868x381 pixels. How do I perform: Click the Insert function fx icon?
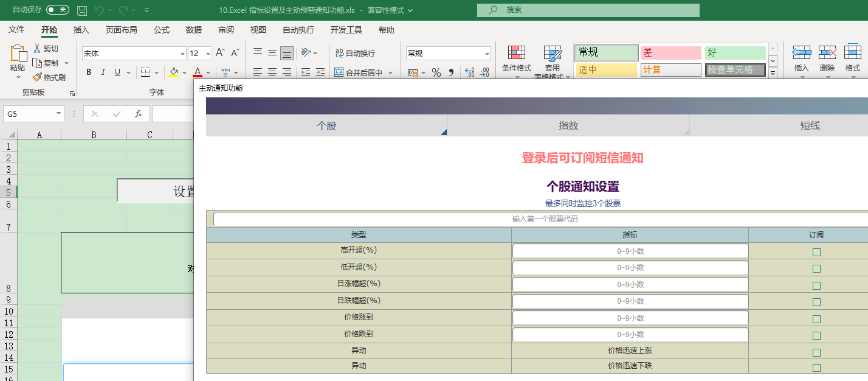point(139,114)
